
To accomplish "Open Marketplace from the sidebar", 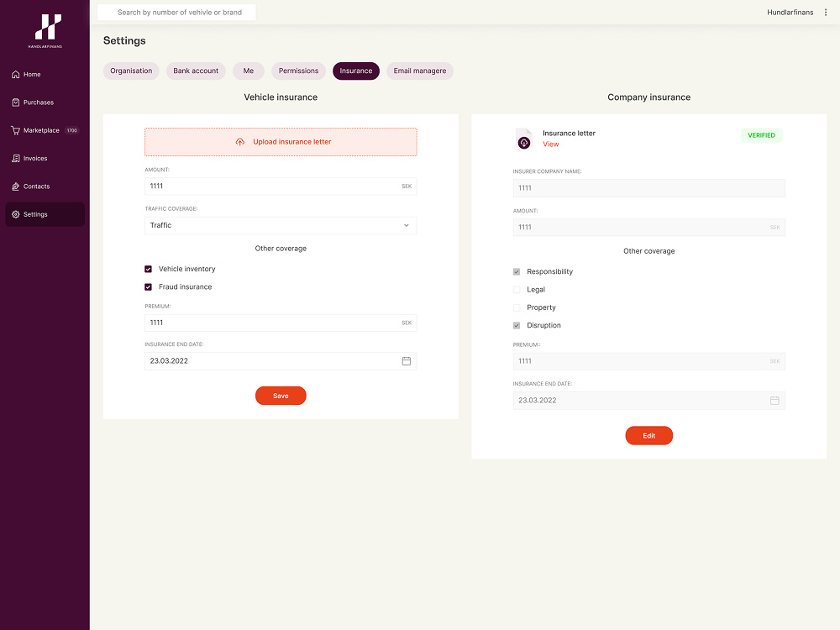I will (45, 130).
